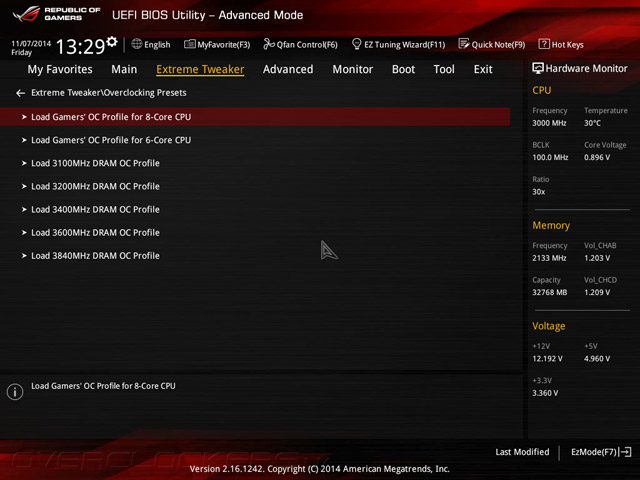Click the CPU temperature value 30°C
The height and width of the screenshot is (480, 640).
592,123
